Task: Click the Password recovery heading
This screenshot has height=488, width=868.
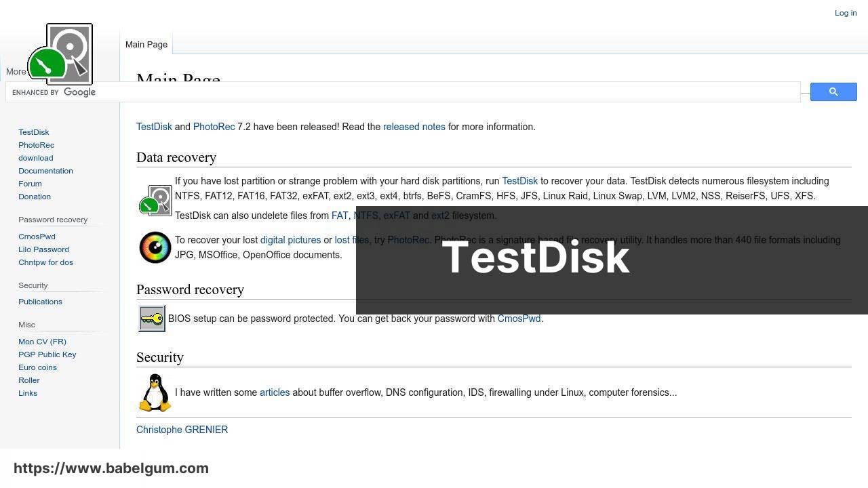Action: click(x=190, y=289)
